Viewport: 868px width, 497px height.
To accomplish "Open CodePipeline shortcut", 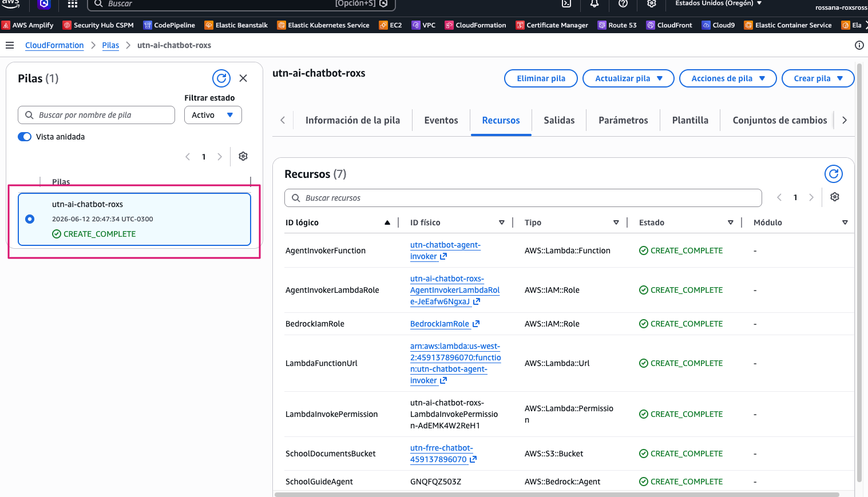I will pyautogui.click(x=169, y=25).
